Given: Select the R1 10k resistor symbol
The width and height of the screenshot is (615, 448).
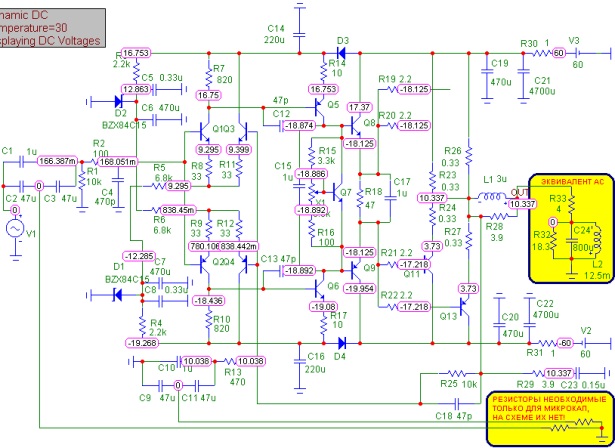Looking at the screenshot, I should pos(82,182).
